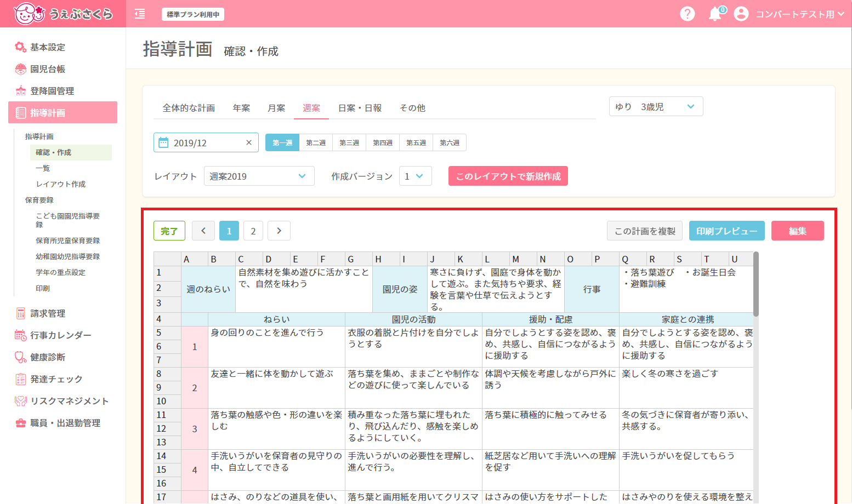Switch to the その他 tab
The height and width of the screenshot is (504, 852).
pos(412,108)
